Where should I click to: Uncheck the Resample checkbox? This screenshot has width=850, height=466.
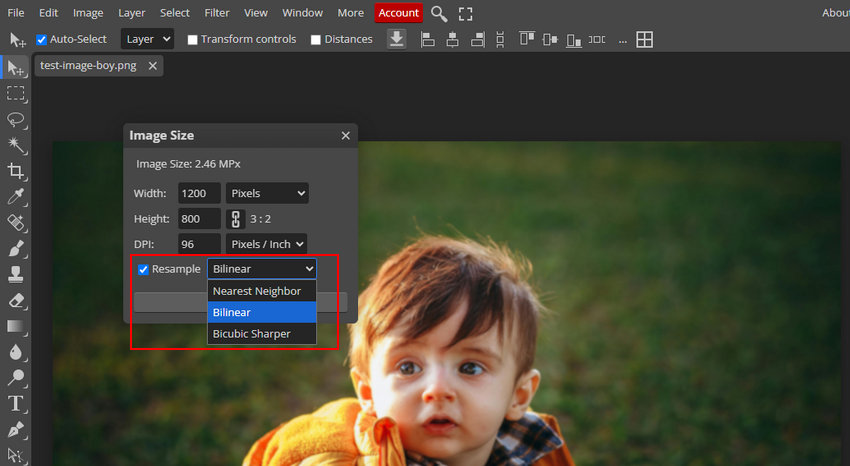pyautogui.click(x=143, y=269)
